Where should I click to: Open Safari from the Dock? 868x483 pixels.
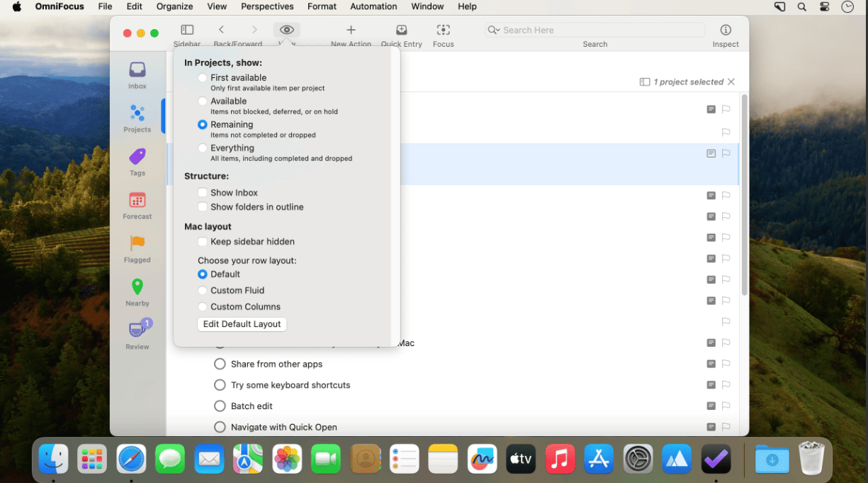(x=131, y=460)
